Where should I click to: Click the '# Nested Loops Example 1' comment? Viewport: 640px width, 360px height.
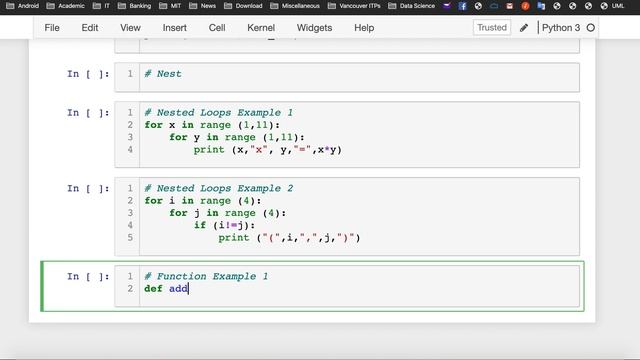219,113
